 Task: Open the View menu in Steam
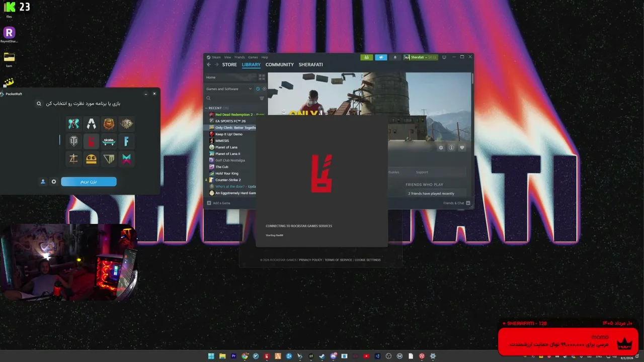[x=228, y=57]
